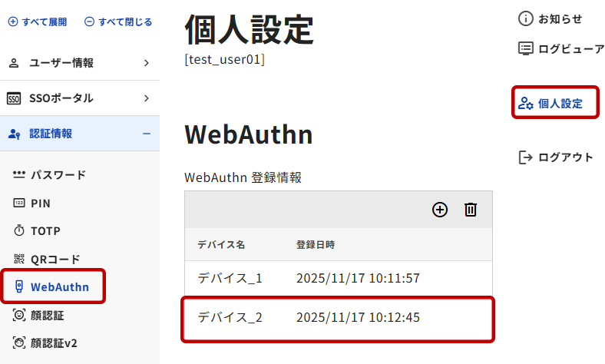Expand the SSOポータル section chevron

(146, 98)
